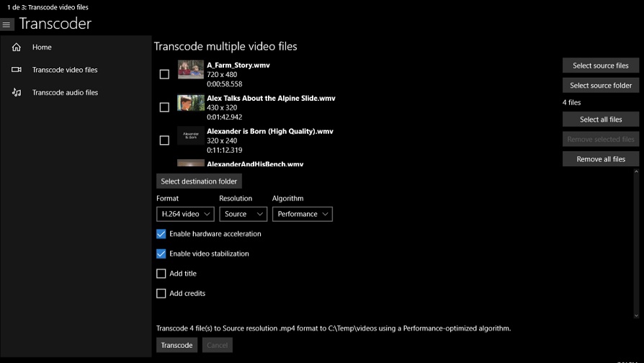
Task: Disable hardware acceleration checkbox
Action: 161,234
